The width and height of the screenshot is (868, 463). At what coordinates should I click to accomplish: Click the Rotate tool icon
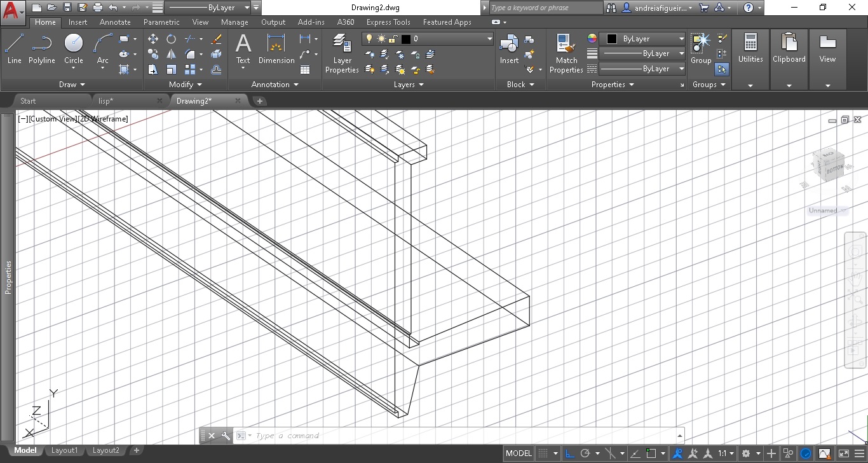click(172, 39)
